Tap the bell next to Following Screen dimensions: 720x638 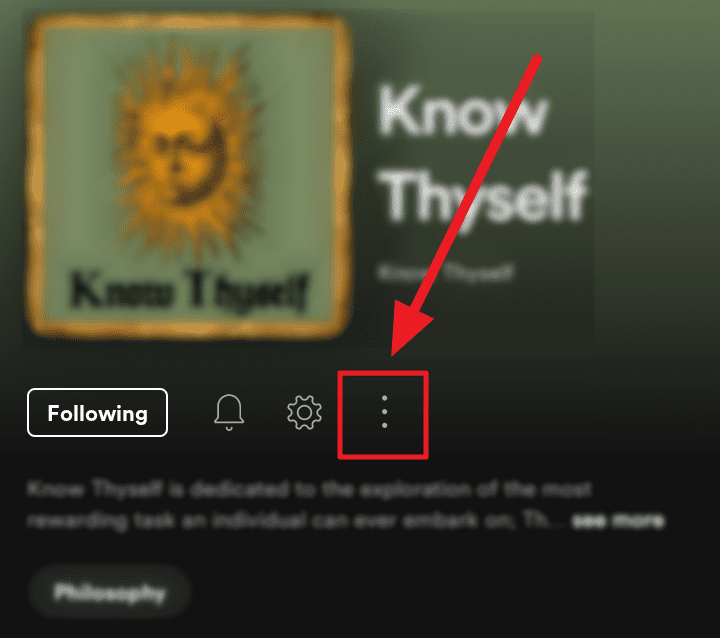tap(229, 412)
